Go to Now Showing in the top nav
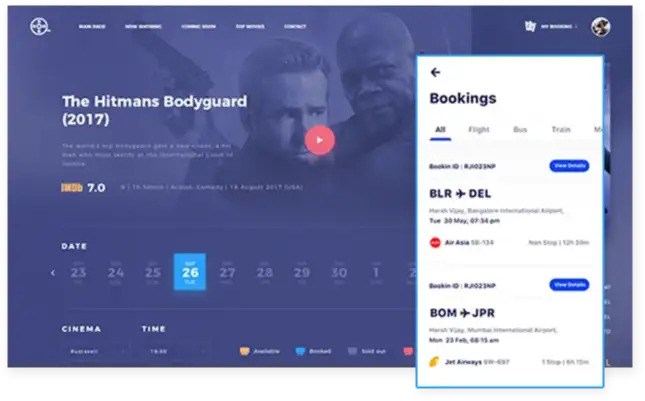The image size is (645, 401). (x=143, y=26)
